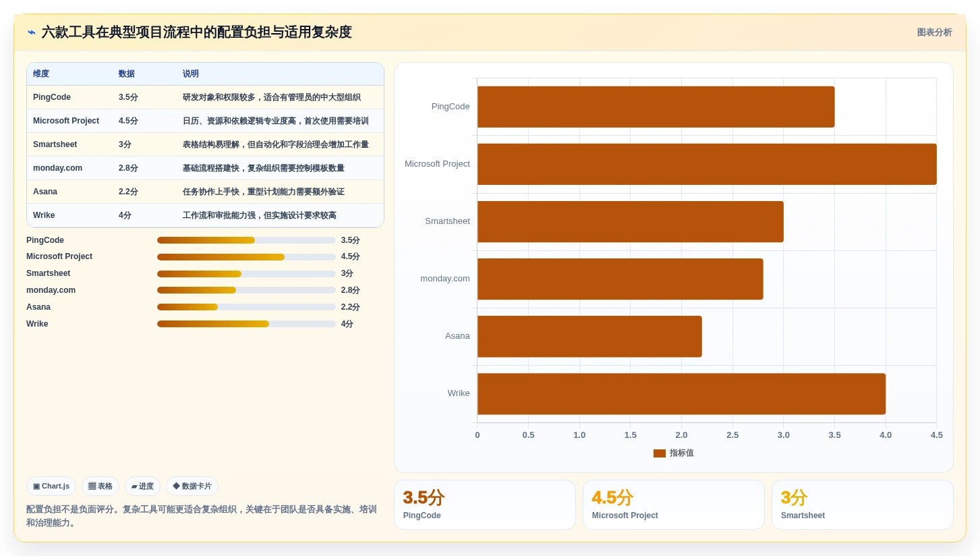Click the footnote text about 配置负担

click(x=202, y=516)
